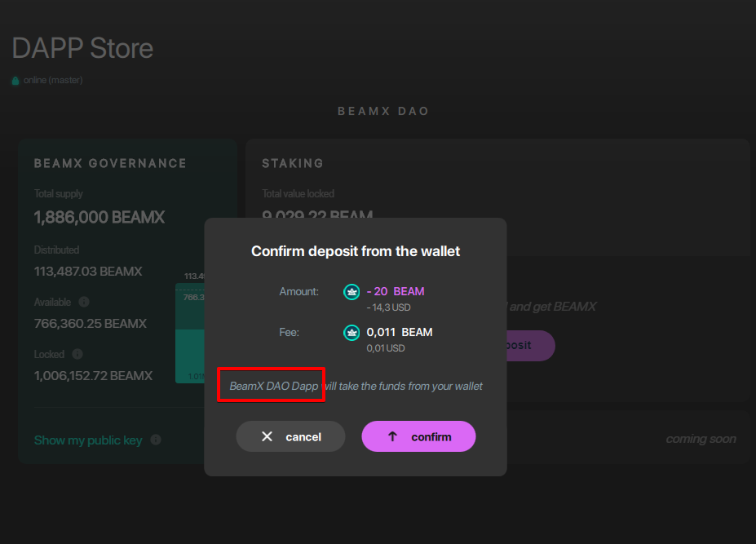This screenshot has width=756, height=544.
Task: Click the green lock icon near online (master)
Action: (15, 80)
